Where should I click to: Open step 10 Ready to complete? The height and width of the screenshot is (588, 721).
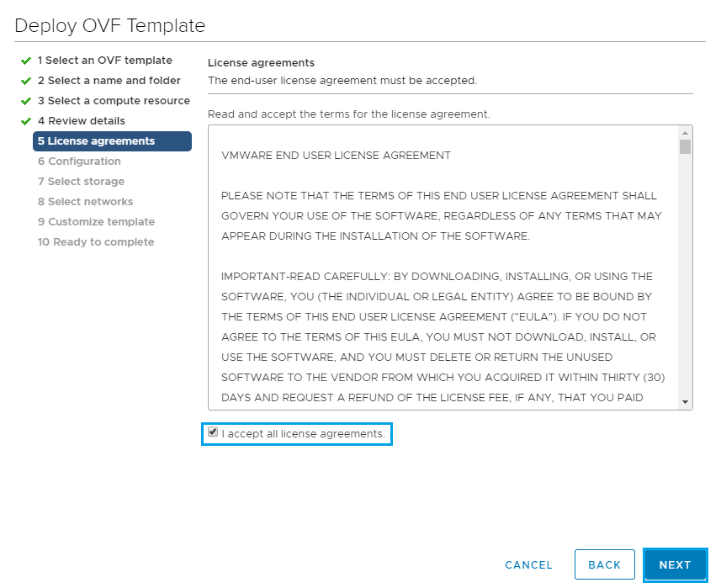96,242
